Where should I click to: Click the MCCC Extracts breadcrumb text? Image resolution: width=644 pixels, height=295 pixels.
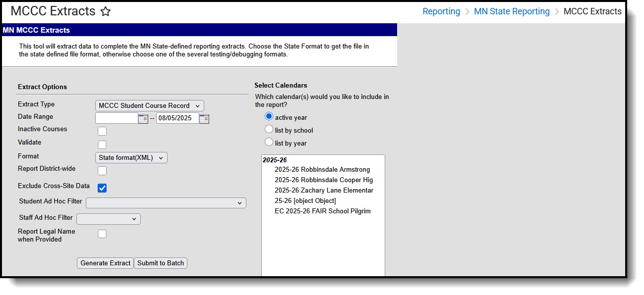point(592,11)
